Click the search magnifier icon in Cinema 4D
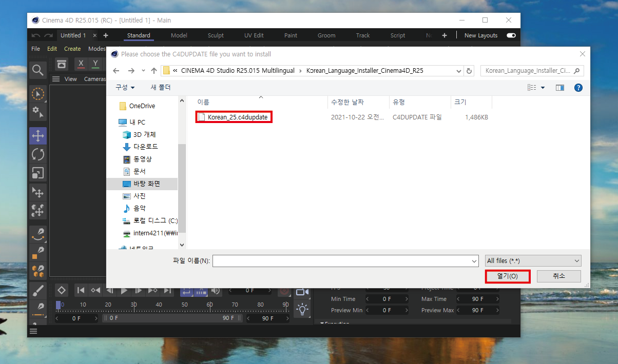This screenshot has height=364, width=618. click(x=37, y=70)
